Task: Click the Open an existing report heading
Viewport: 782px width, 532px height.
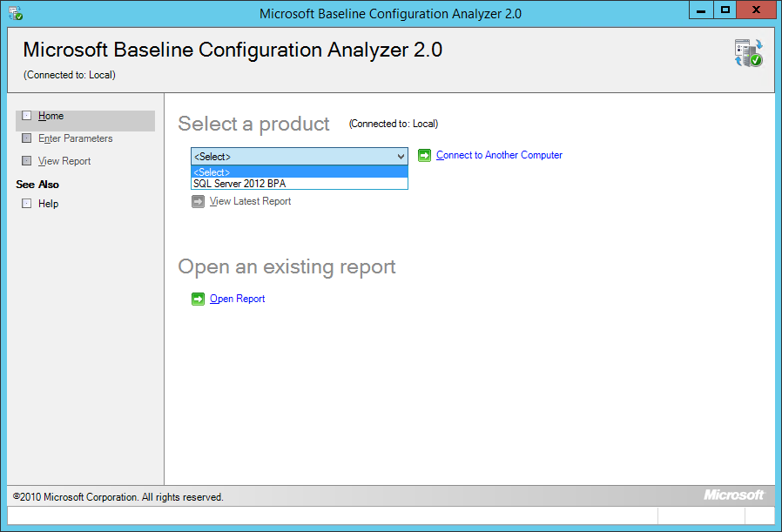Action: coord(287,266)
